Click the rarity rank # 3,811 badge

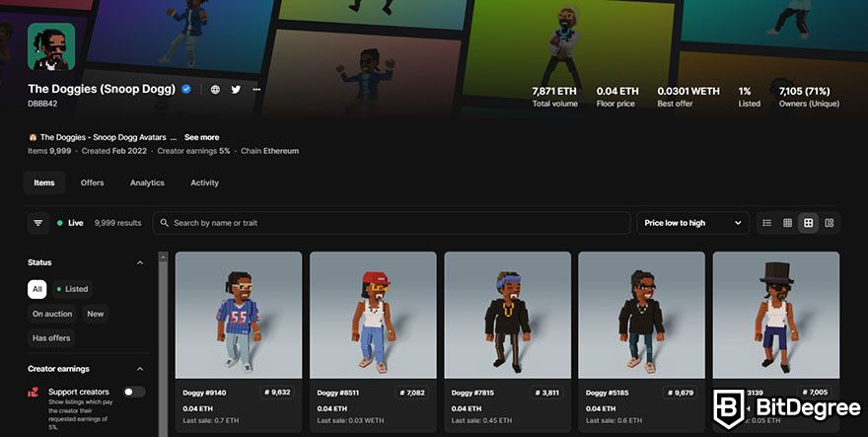tap(546, 393)
